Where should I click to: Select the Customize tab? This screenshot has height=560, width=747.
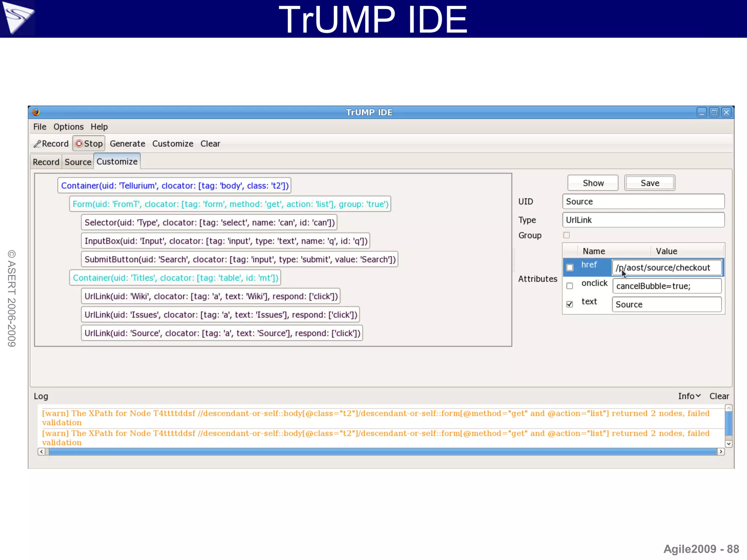tap(117, 162)
